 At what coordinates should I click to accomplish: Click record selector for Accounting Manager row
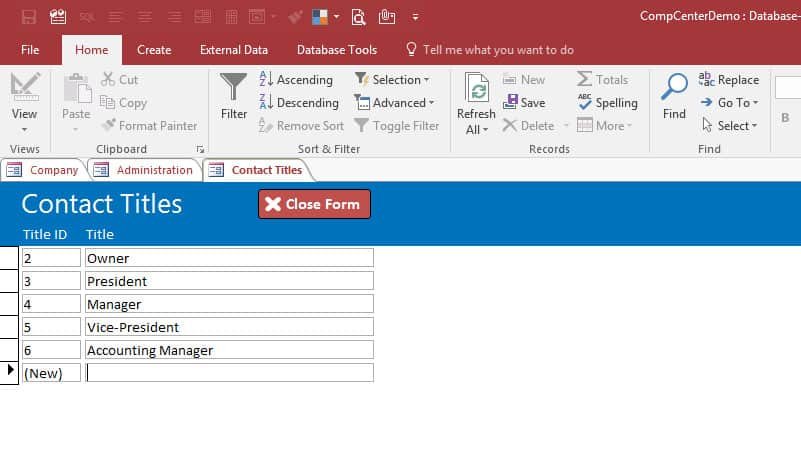pyautogui.click(x=9, y=350)
